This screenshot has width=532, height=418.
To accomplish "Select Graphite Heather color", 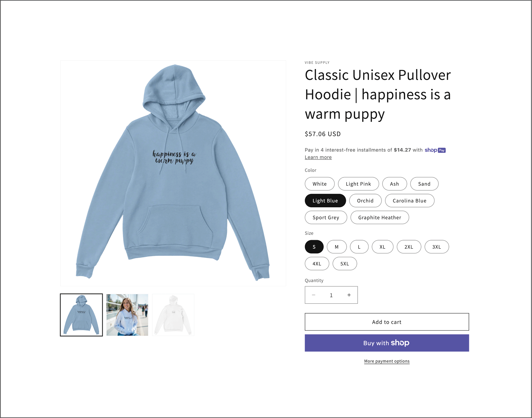I will [380, 218].
